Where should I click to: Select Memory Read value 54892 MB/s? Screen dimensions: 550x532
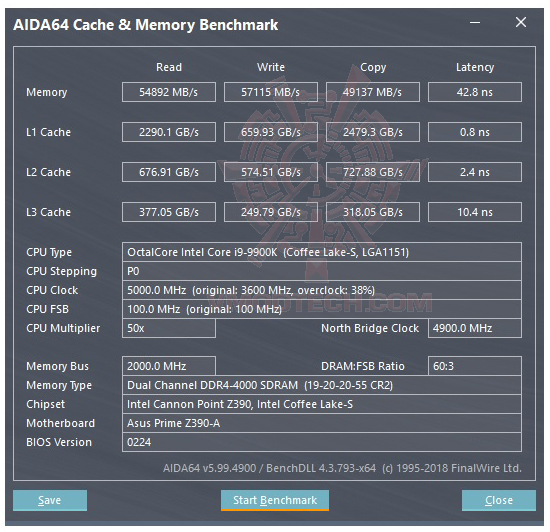pos(169,92)
